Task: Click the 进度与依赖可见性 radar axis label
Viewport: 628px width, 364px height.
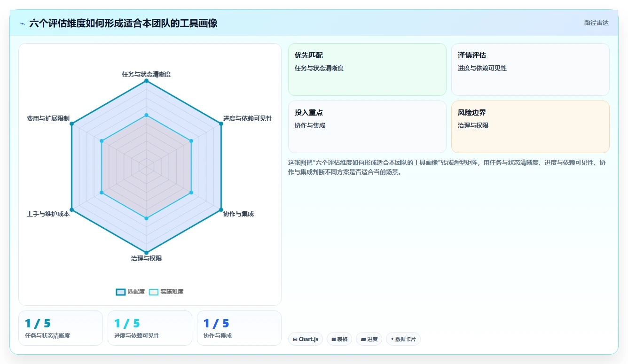Action: (248, 118)
